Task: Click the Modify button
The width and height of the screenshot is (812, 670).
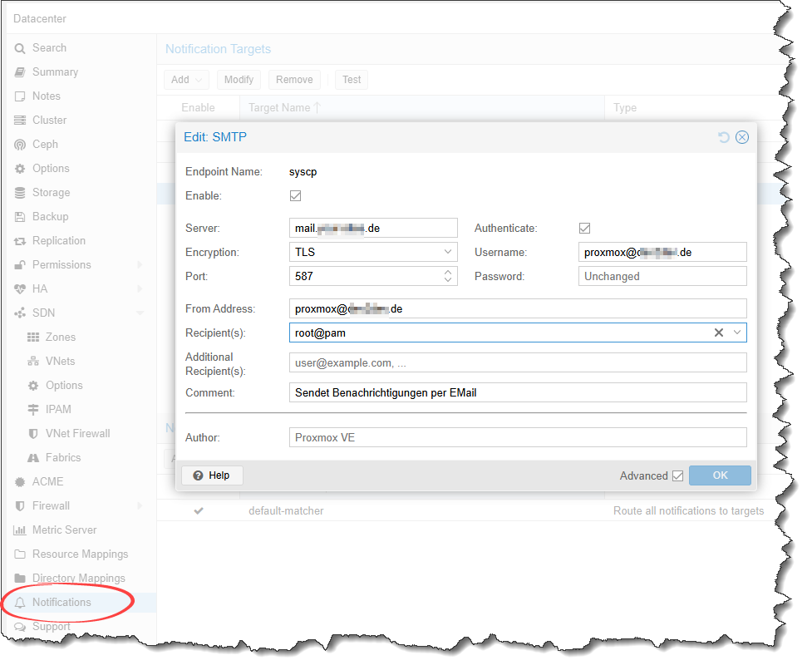Action: point(239,80)
